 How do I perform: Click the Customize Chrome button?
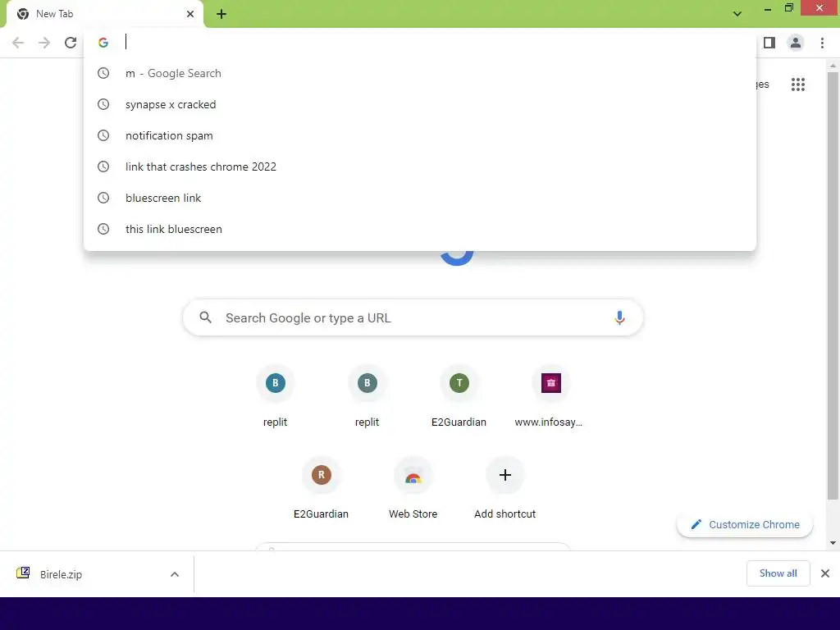click(x=745, y=524)
